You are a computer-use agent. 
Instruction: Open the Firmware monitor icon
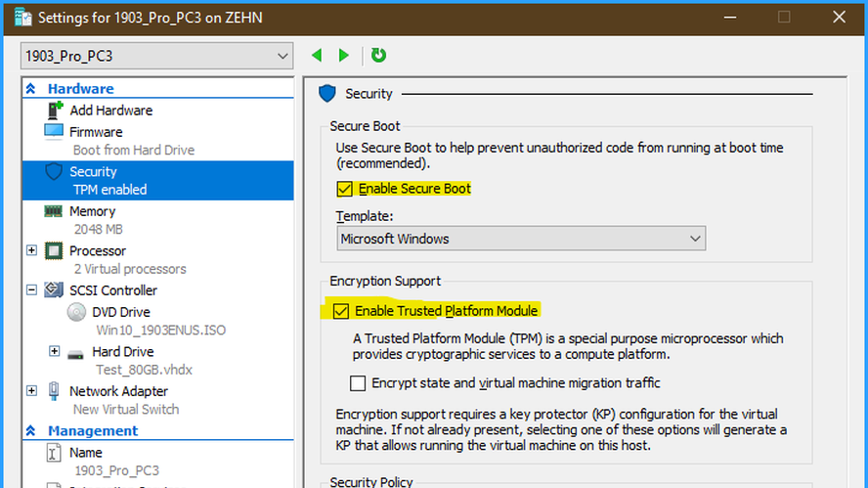(54, 132)
